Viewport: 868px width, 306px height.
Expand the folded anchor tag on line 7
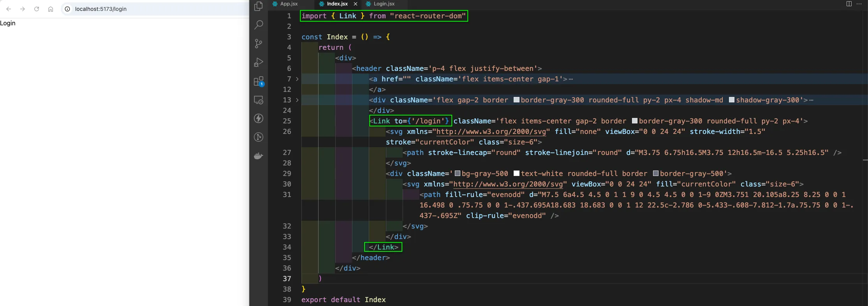(x=297, y=79)
